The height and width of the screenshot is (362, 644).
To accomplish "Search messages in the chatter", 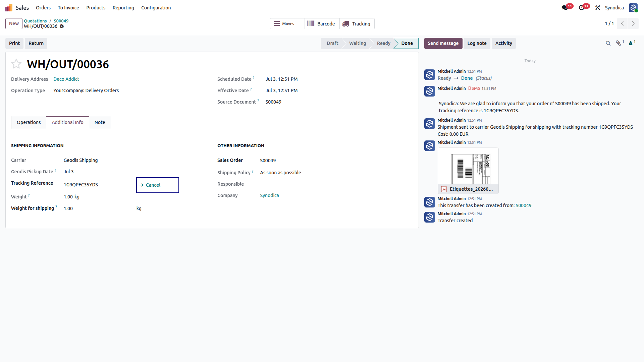I will click(608, 43).
